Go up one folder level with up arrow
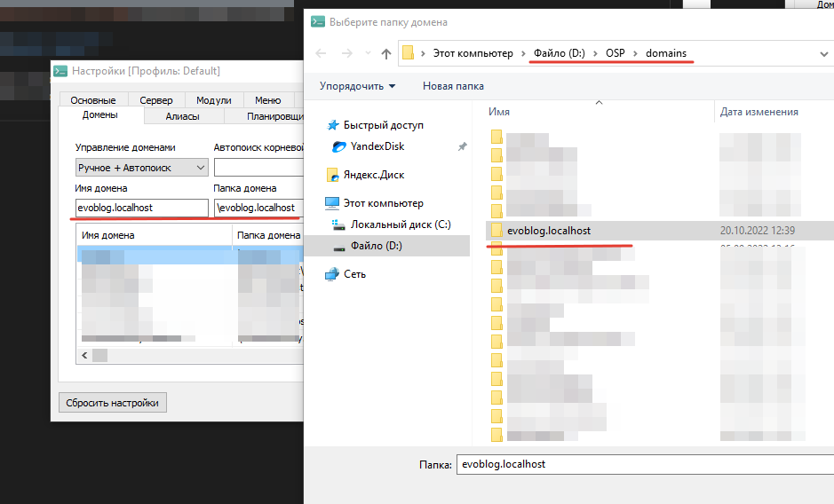Screen dimensions: 834x504 (x=386, y=54)
